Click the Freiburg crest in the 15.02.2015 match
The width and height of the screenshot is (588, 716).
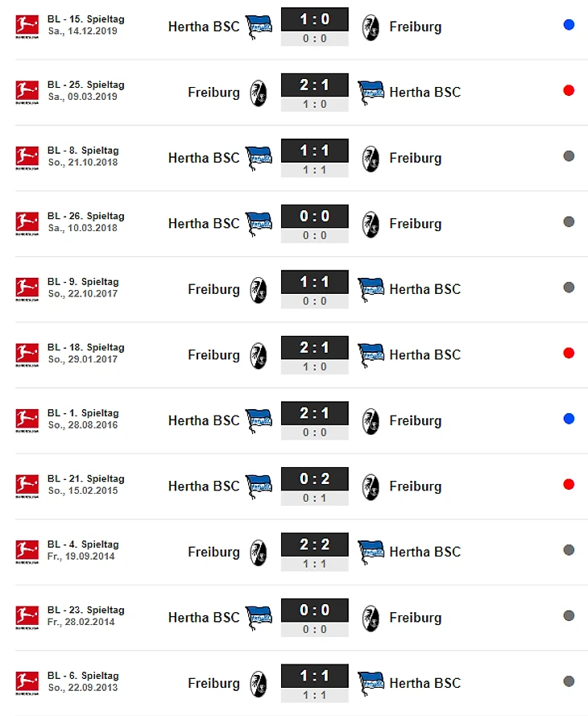371,486
